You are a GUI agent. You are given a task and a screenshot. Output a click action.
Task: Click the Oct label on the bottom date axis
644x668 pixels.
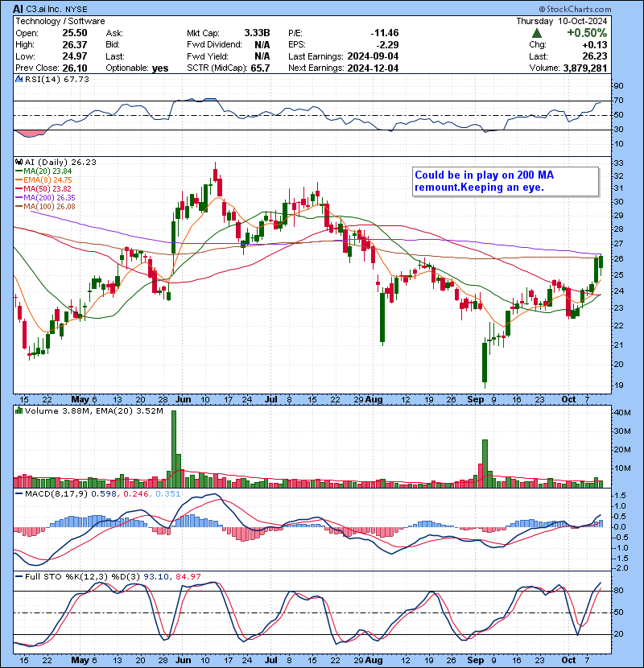point(568,660)
